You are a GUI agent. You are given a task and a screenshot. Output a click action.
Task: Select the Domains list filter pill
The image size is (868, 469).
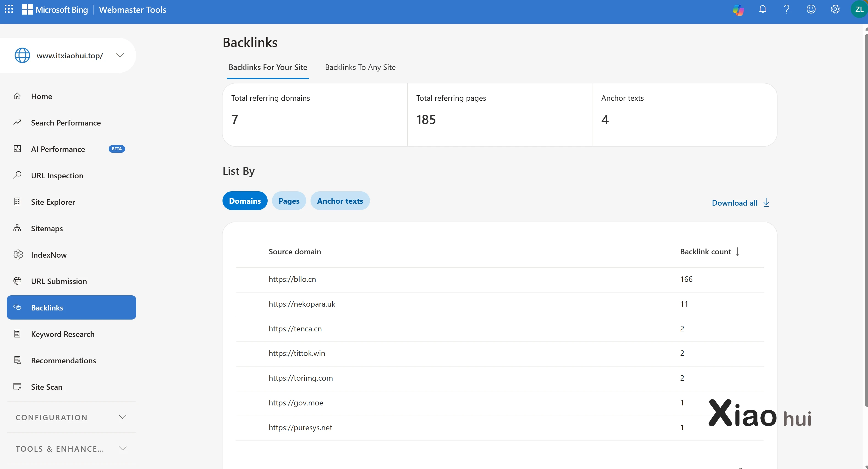pyautogui.click(x=245, y=201)
